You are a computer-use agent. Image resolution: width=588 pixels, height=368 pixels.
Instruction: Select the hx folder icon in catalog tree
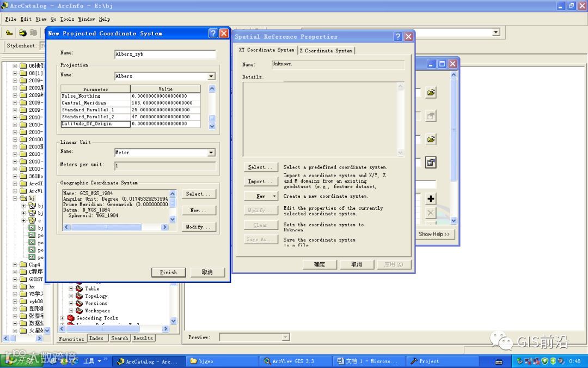[23, 287]
